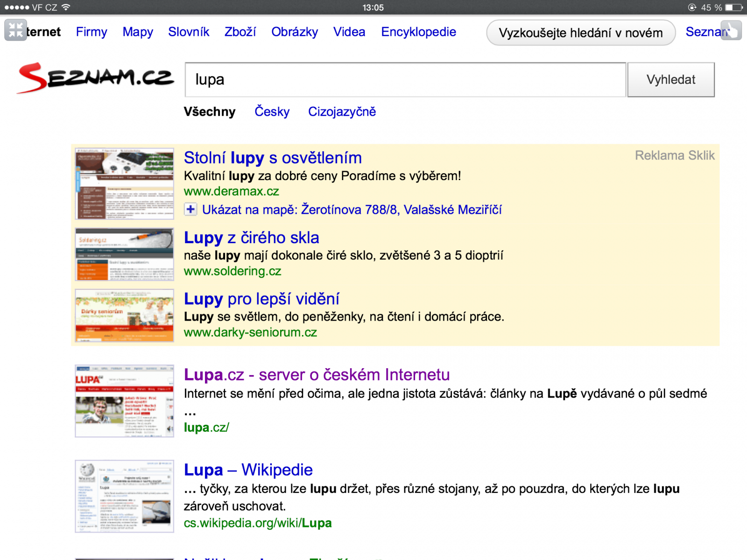Tap the rotation lock icon in status bar

click(692, 7)
